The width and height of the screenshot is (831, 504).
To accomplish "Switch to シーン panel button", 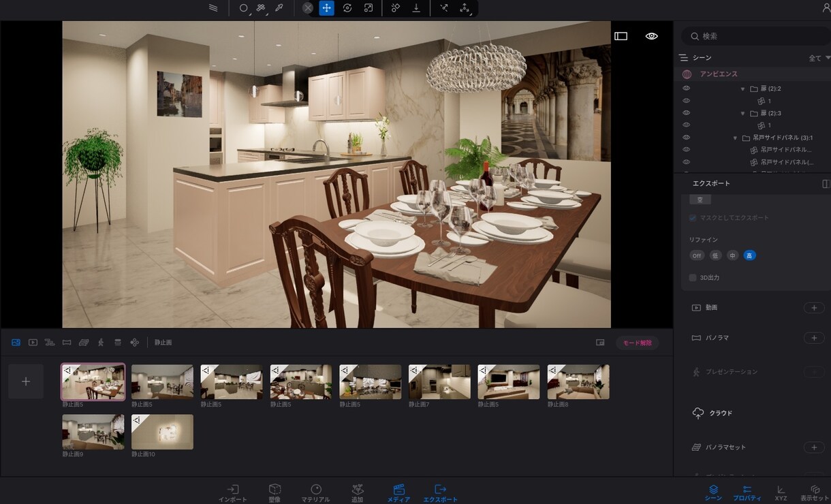I will [x=713, y=493].
